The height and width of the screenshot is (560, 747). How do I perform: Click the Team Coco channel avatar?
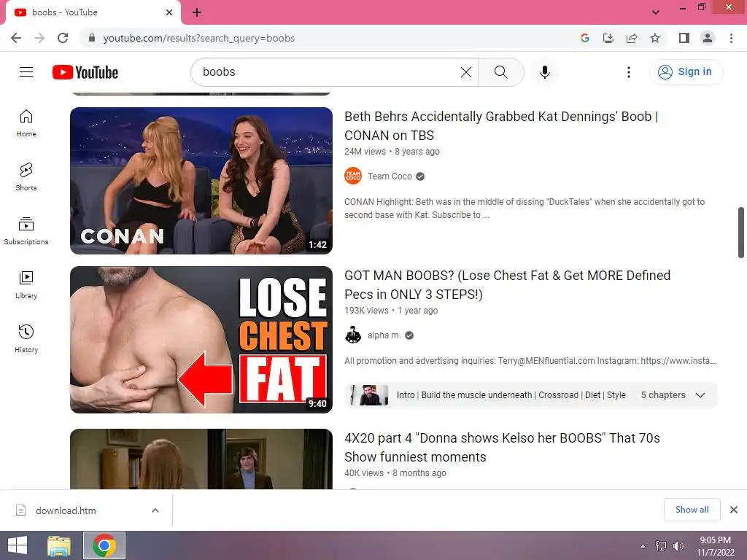[353, 176]
